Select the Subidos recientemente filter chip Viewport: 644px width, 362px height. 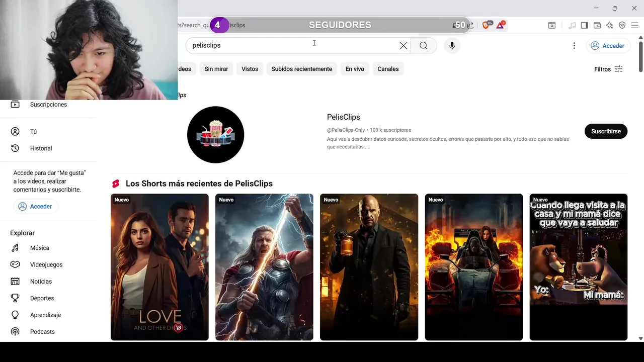[x=302, y=69]
